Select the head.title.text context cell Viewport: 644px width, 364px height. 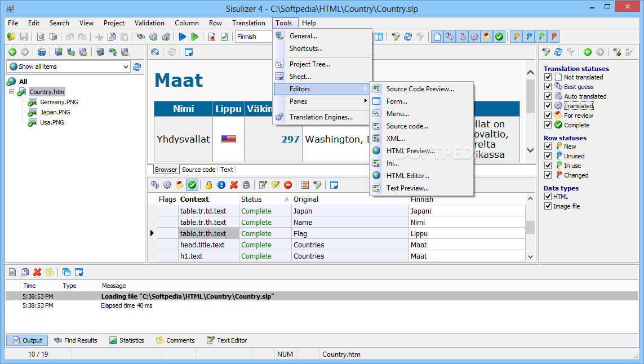coord(208,245)
